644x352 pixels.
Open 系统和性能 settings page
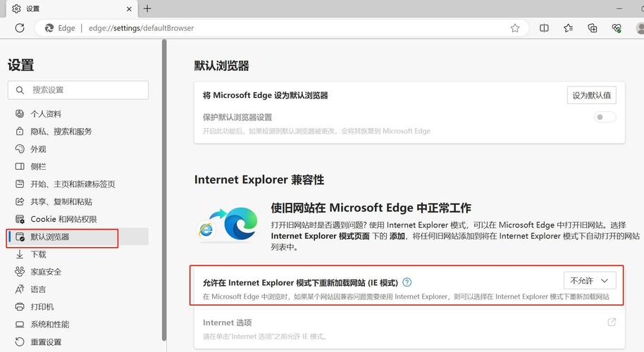pos(49,325)
